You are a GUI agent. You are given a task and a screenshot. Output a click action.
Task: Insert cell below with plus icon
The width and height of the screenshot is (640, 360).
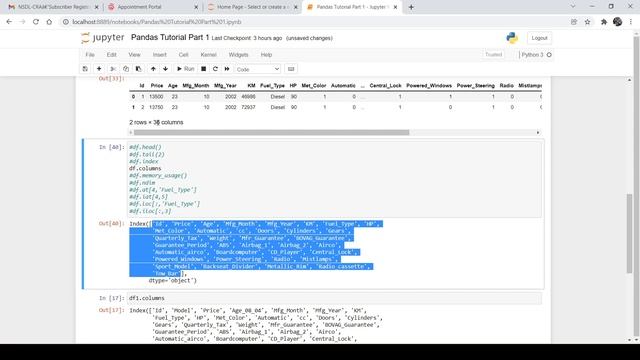[x=99, y=69]
